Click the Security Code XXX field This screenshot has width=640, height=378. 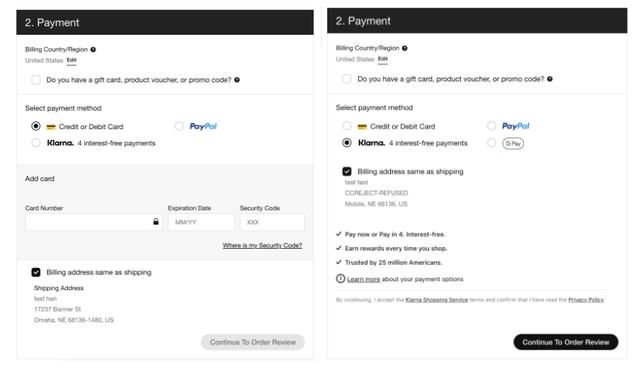[272, 222]
